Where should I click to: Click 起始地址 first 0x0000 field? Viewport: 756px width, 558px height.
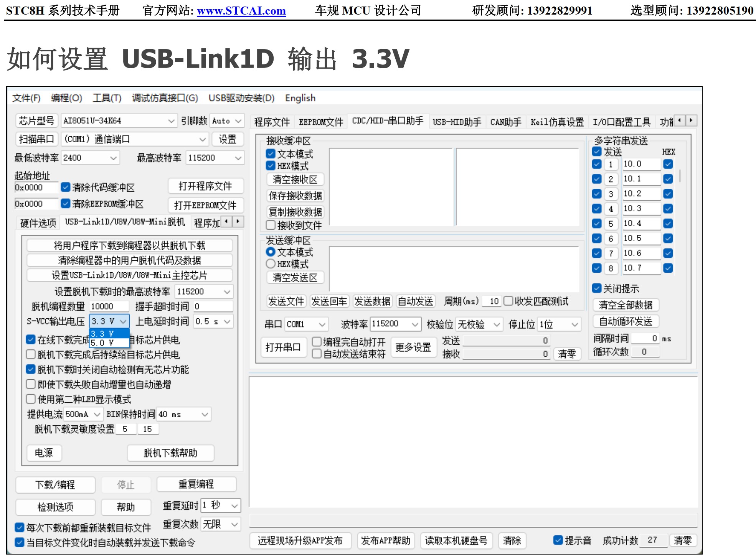pos(36,188)
